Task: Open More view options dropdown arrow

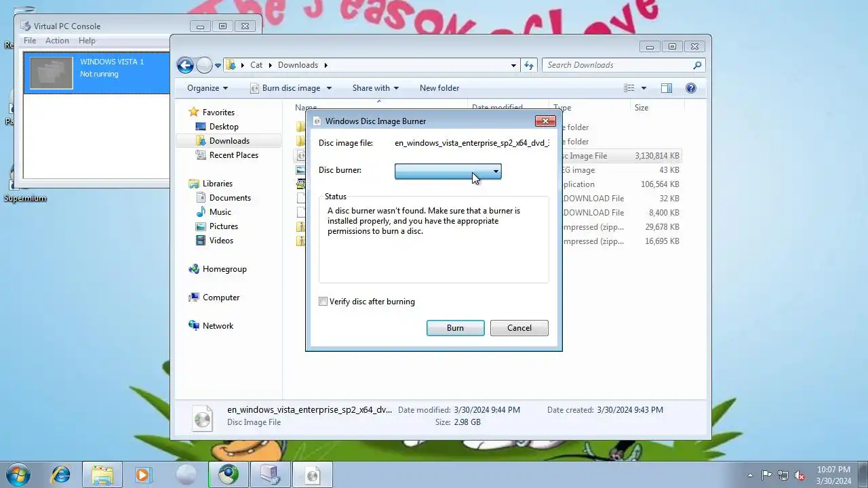Action: (x=644, y=88)
